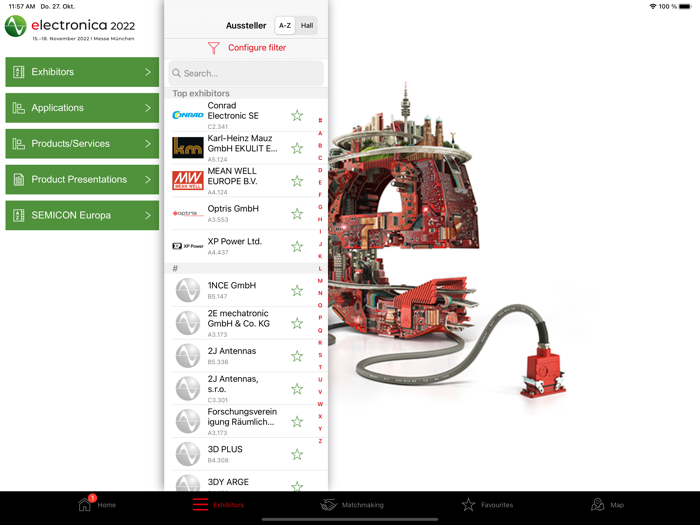The width and height of the screenshot is (700, 525).
Task: Open the Map tab
Action: pyautogui.click(x=607, y=505)
